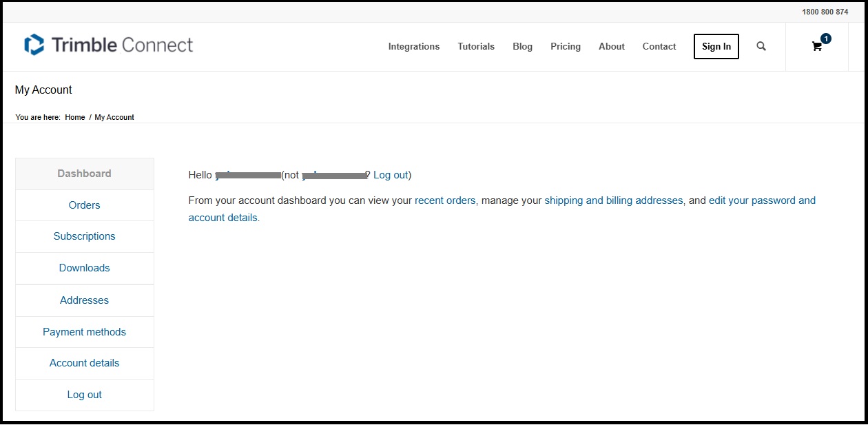The width and height of the screenshot is (868, 425).
Task: Open Addresses in the sidebar
Action: coord(85,300)
